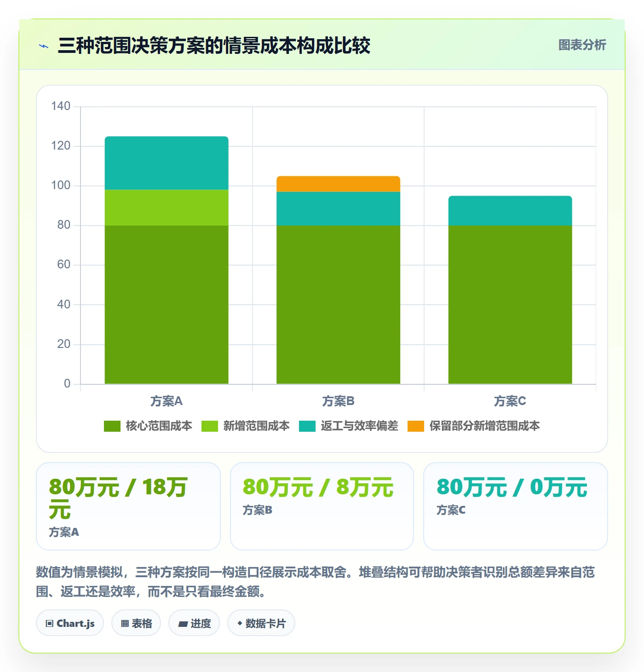This screenshot has width=644, height=672.
Task: Toggle the 核心范围成本 legend swatch
Action: 112,426
